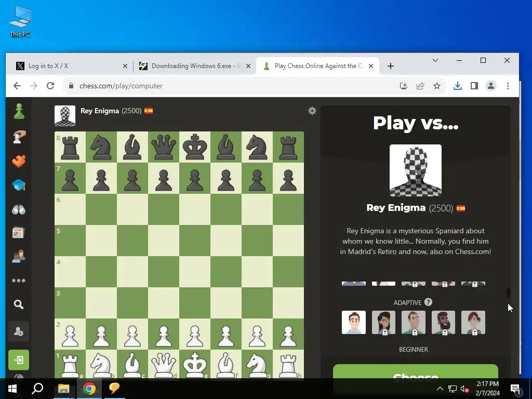Click white king on e1
Image resolution: width=532 pixels, height=399 pixels.
coord(195,365)
